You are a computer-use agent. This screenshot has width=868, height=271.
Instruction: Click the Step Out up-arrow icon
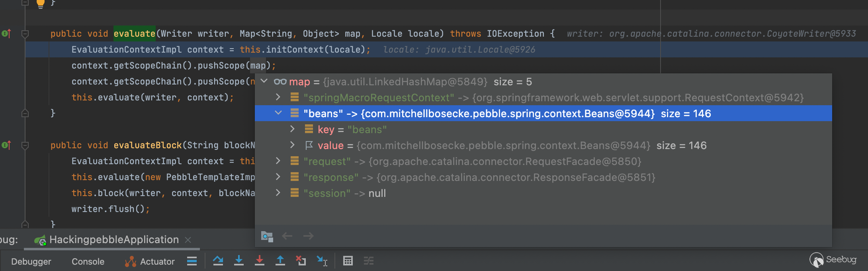[280, 261]
